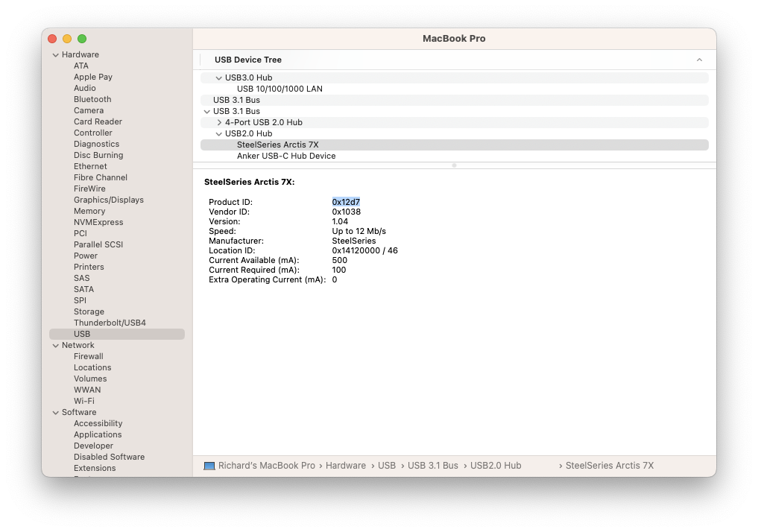Select Anker USB-C Hub Device row
Screen dimensions: 758x532
[x=455, y=156]
